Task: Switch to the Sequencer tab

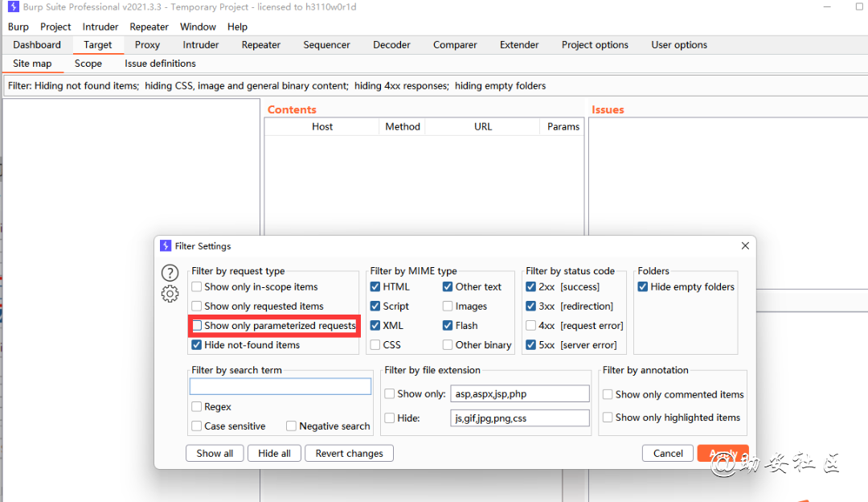Action: (326, 45)
